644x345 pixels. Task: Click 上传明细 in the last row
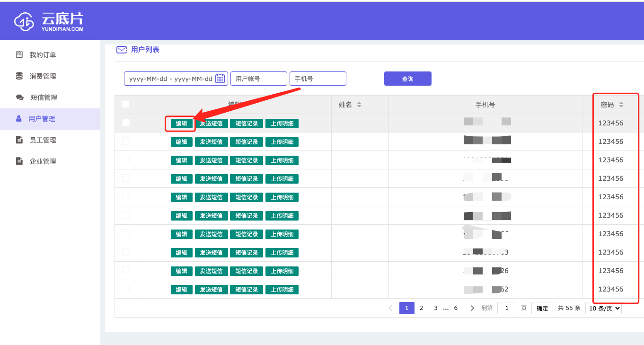coord(282,290)
